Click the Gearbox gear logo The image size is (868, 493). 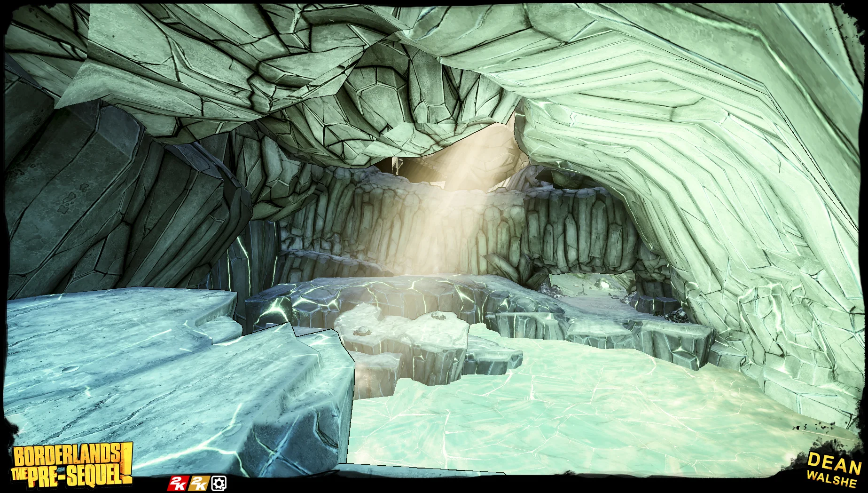click(x=219, y=483)
